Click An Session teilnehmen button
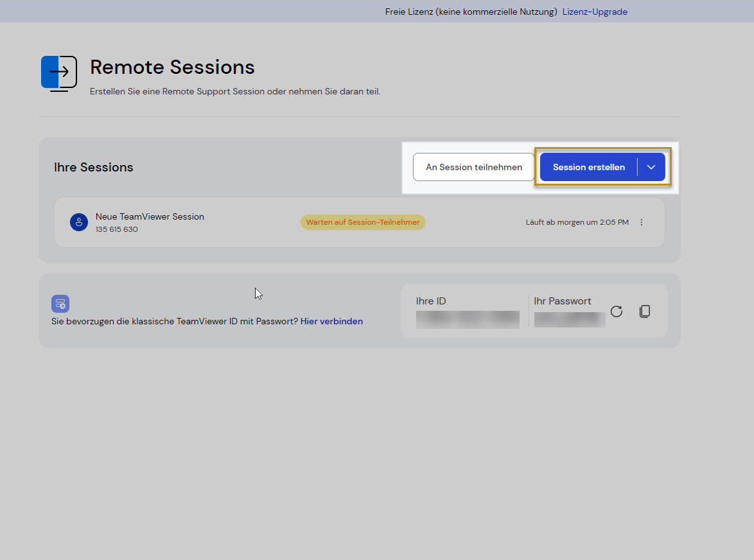The width and height of the screenshot is (754, 560). click(x=473, y=167)
